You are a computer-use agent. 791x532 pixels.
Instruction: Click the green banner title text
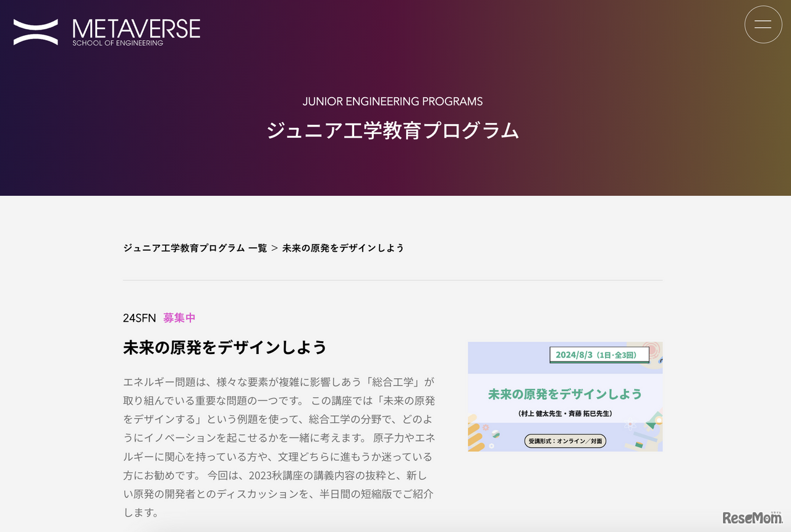[565, 394]
